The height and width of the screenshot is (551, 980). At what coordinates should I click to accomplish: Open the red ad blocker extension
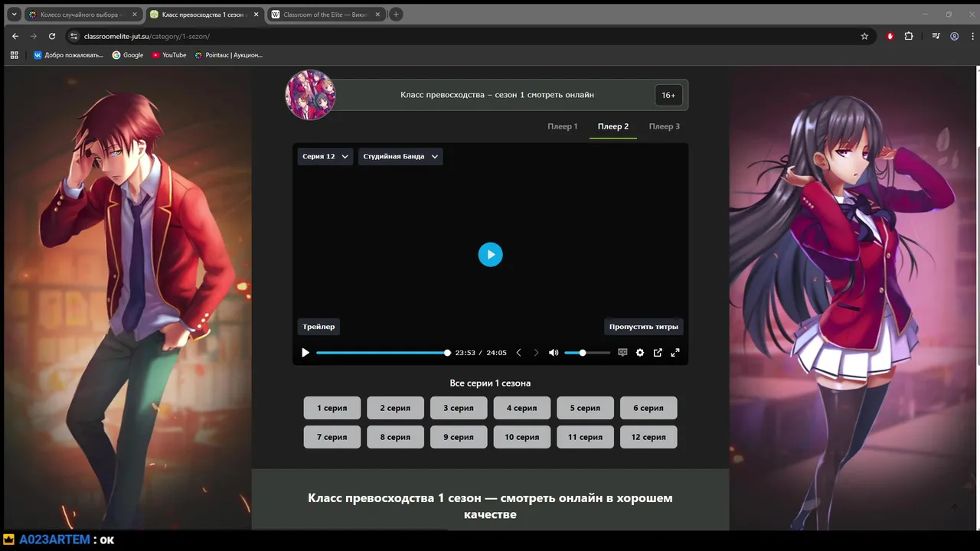890,36
